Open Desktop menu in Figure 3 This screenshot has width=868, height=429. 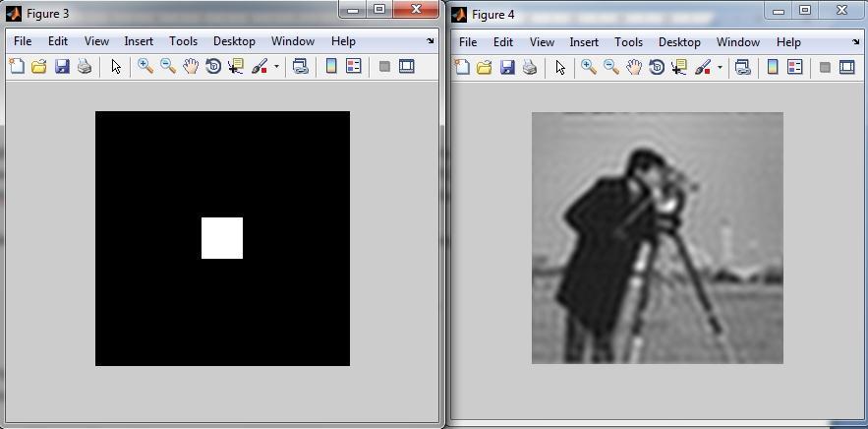coord(234,41)
